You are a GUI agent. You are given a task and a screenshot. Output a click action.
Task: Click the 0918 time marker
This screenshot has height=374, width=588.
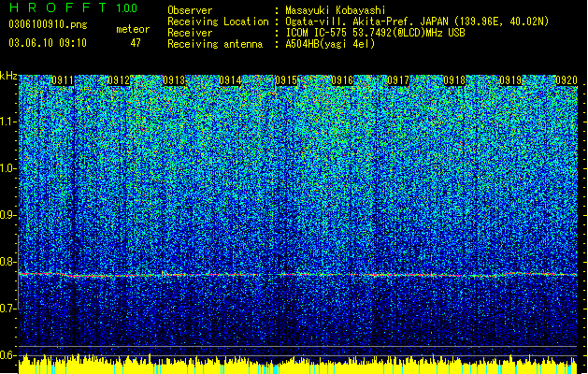[x=454, y=80]
